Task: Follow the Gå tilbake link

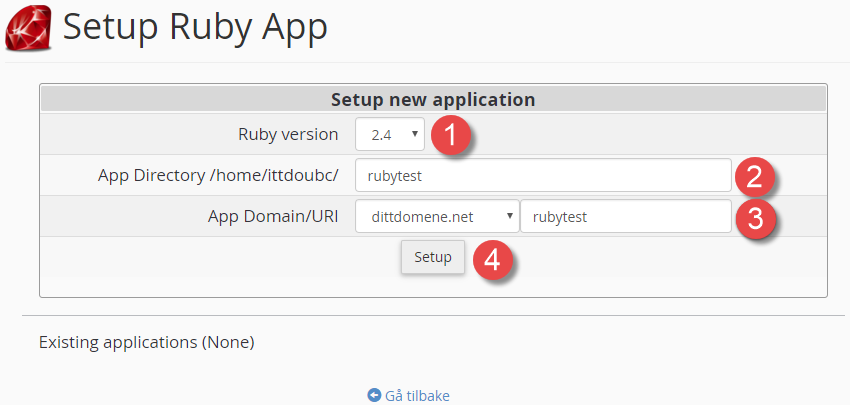Action: [417, 395]
